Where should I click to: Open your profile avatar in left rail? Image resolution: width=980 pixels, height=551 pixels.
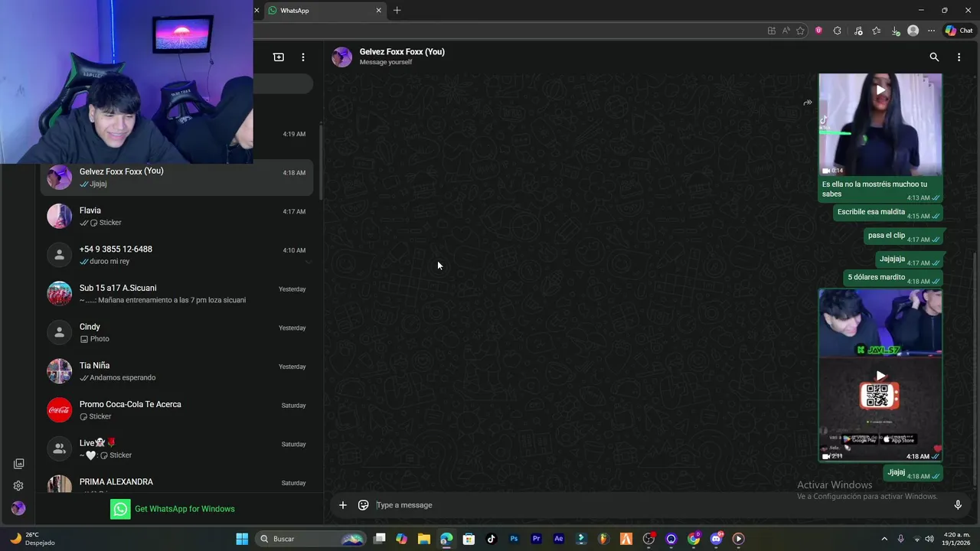click(x=18, y=508)
